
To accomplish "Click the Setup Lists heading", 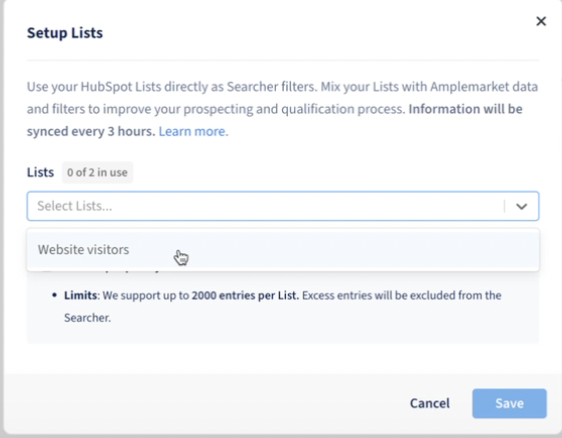I will coord(65,33).
